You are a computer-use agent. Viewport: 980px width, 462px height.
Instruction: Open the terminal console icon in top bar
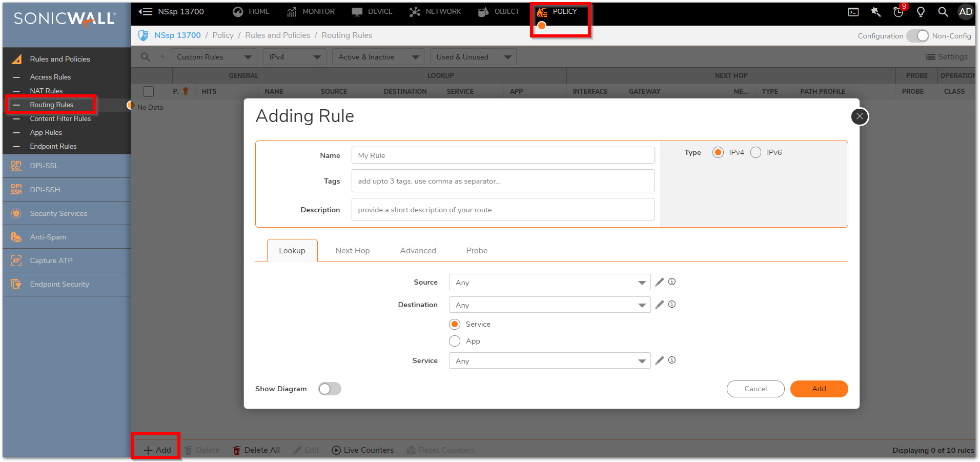853,12
